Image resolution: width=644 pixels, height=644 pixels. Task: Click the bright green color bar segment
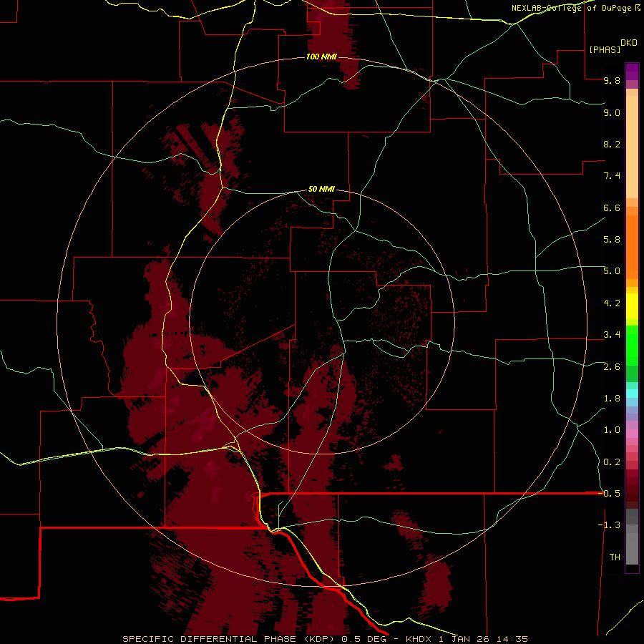(632, 346)
